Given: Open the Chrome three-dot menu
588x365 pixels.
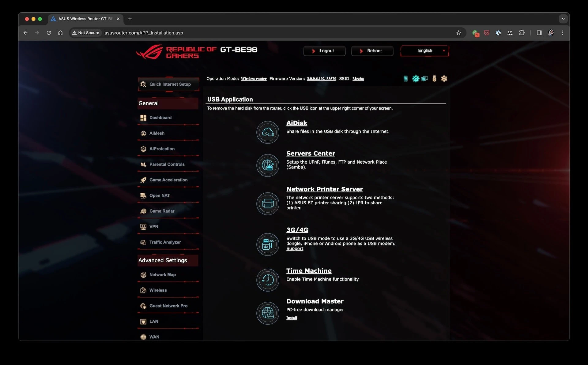Looking at the screenshot, I should click(x=563, y=33).
